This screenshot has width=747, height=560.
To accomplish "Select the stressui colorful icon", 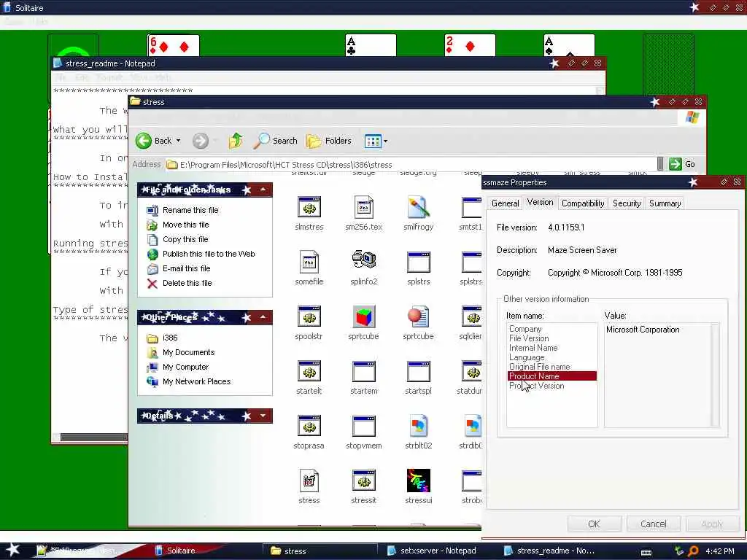I will click(x=418, y=481).
